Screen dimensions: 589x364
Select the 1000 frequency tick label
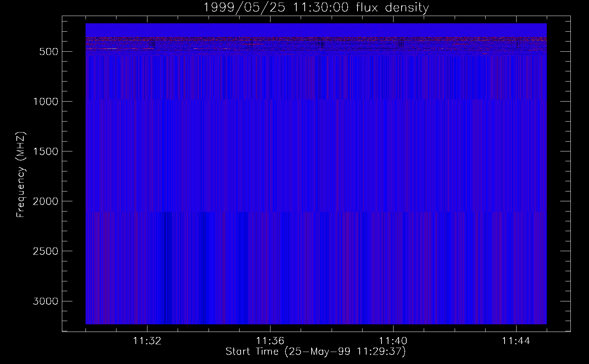46,102
